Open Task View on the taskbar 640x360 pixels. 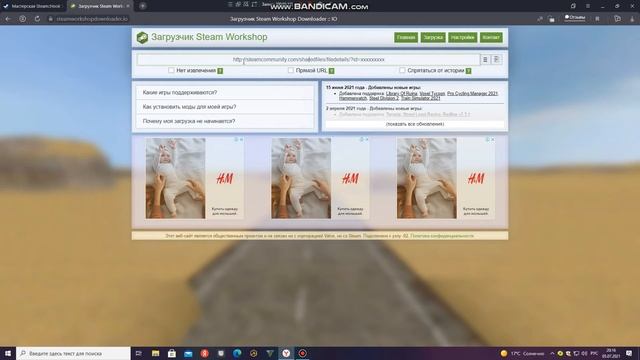pyautogui.click(x=138, y=353)
